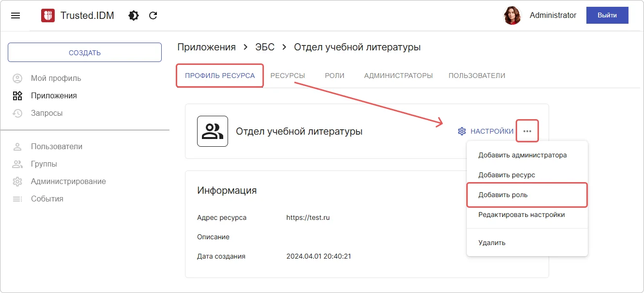644x293 pixels.
Task: Switch to the РЕСУРСЫ tab
Action: click(288, 76)
